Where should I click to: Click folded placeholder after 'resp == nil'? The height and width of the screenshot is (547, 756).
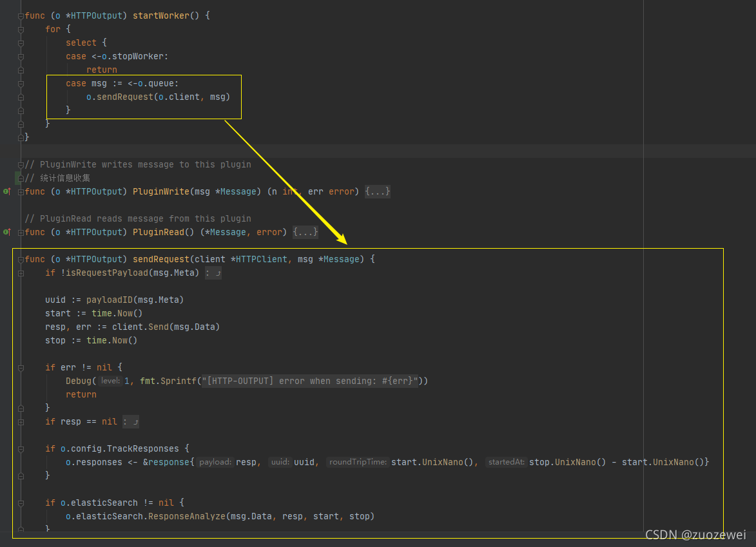tap(131, 422)
